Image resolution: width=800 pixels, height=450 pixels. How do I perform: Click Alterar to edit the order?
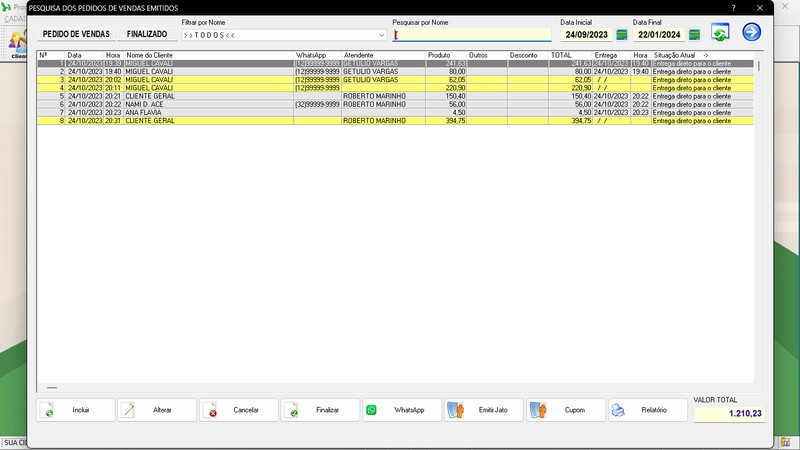[x=157, y=410]
